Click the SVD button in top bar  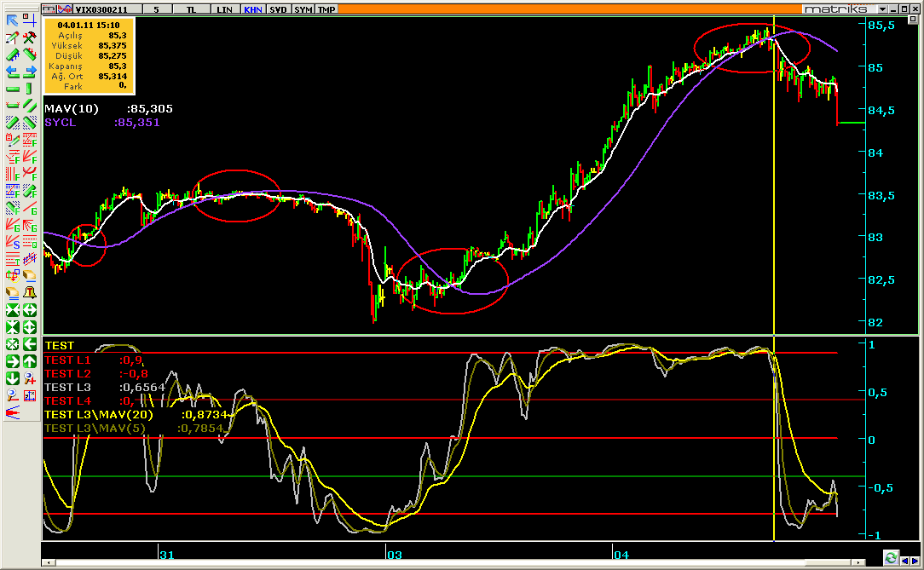point(278,9)
